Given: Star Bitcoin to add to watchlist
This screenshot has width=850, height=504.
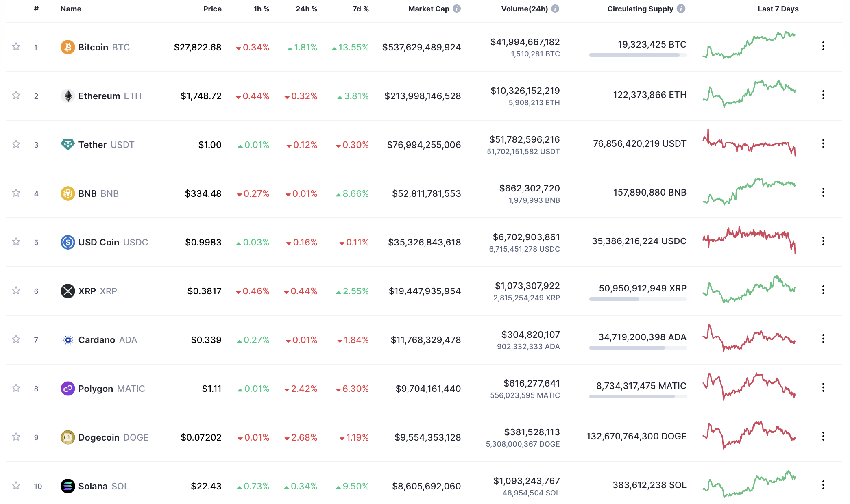Looking at the screenshot, I should [16, 47].
